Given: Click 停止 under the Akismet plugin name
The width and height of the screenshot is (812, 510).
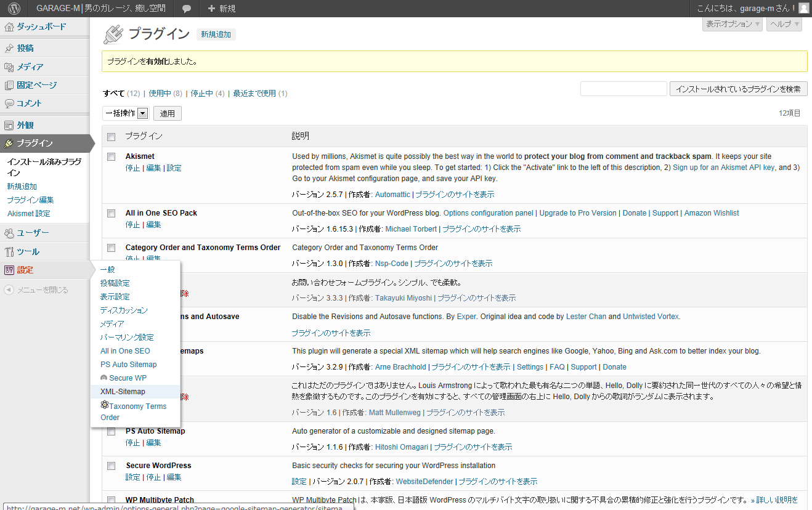Looking at the screenshot, I should (132, 168).
